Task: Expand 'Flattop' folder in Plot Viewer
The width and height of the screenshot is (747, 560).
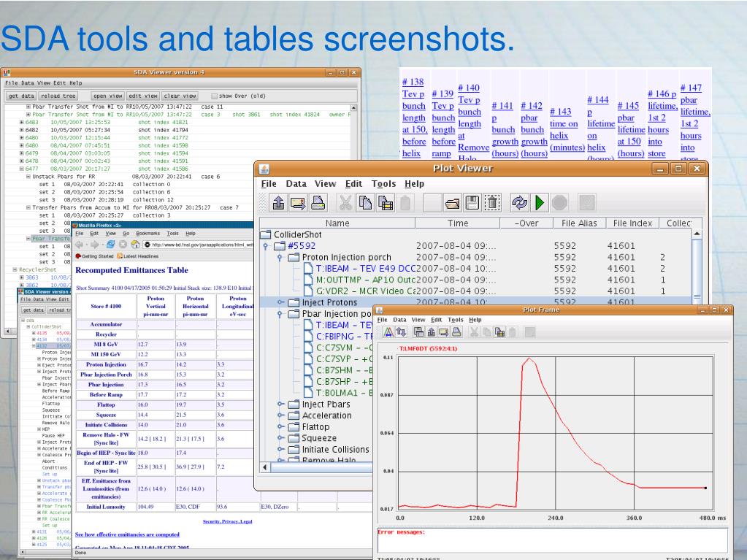Action: 280,426
